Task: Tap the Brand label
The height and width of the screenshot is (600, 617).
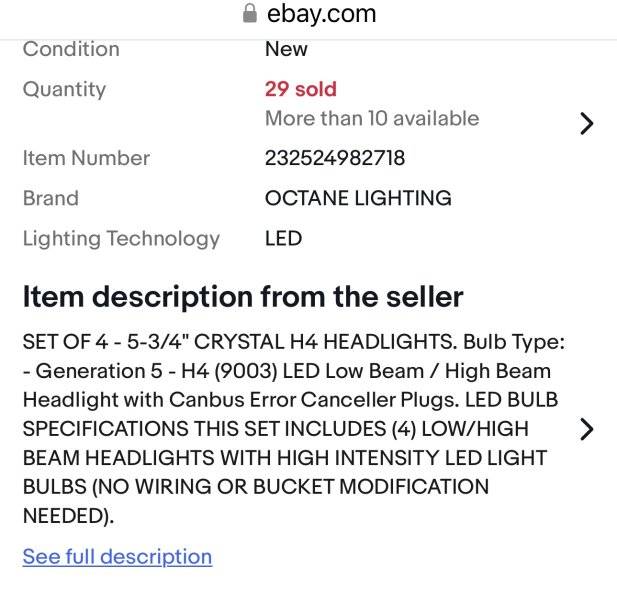Action: [x=51, y=198]
